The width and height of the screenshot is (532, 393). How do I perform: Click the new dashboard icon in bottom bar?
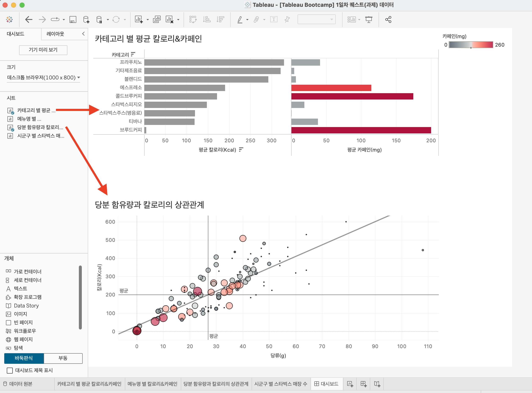(363, 384)
